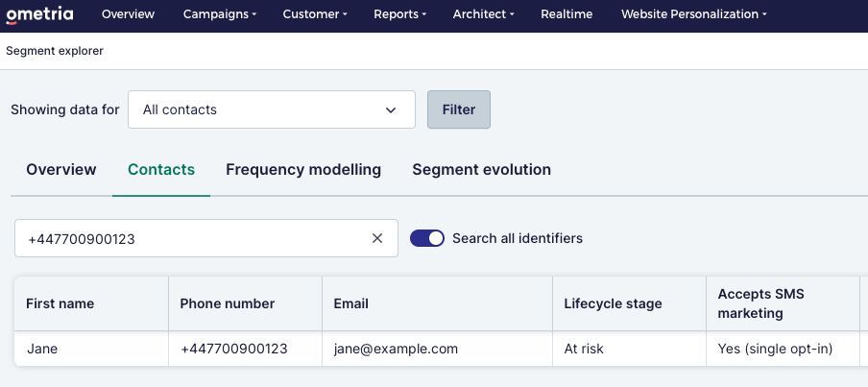Open the Realtime page

tap(567, 14)
